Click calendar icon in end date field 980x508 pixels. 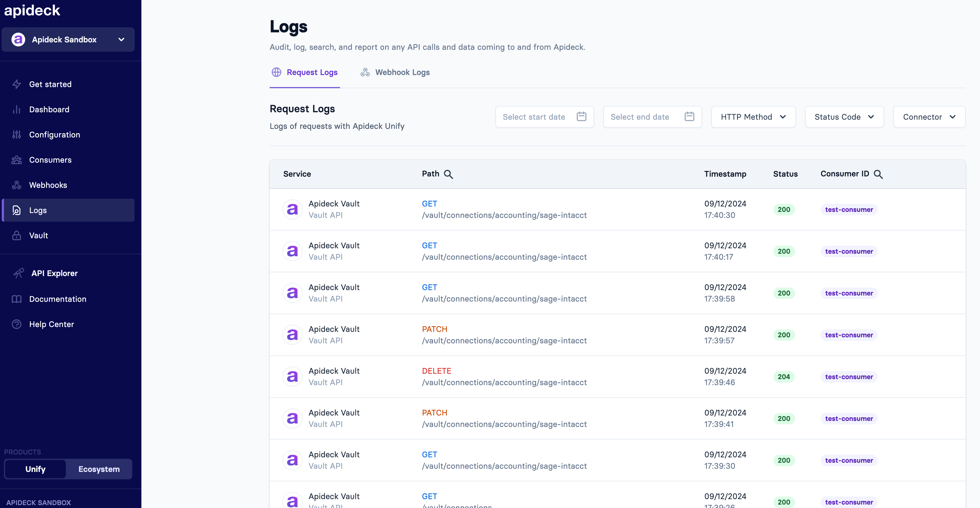[689, 117]
